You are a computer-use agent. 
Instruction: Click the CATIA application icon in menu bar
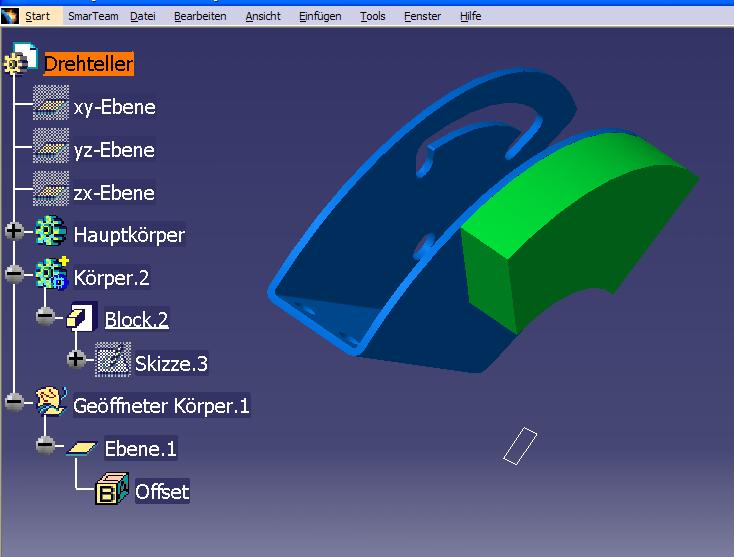tap(9, 16)
